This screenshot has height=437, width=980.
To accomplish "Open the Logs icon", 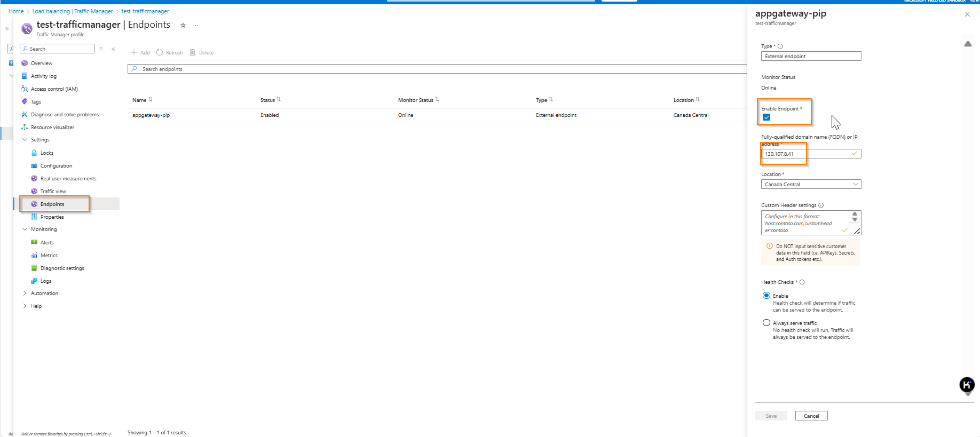I will [x=34, y=281].
